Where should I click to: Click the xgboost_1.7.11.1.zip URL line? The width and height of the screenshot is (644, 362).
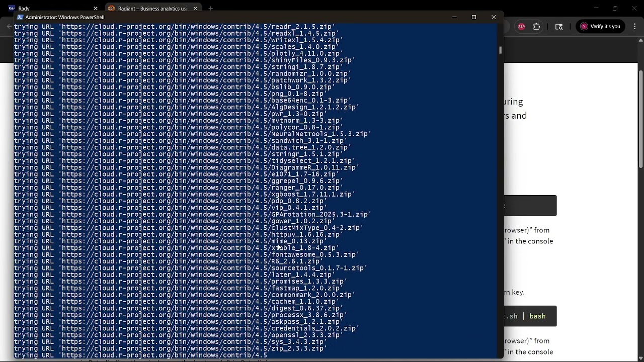point(185,194)
